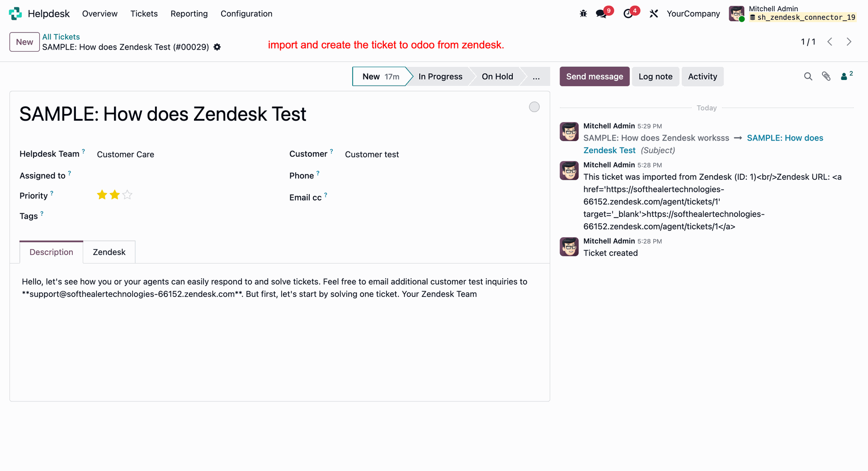Click the sh_zendesk_connector_19 database label
Image resolution: width=868 pixels, height=471 pixels.
(x=802, y=18)
